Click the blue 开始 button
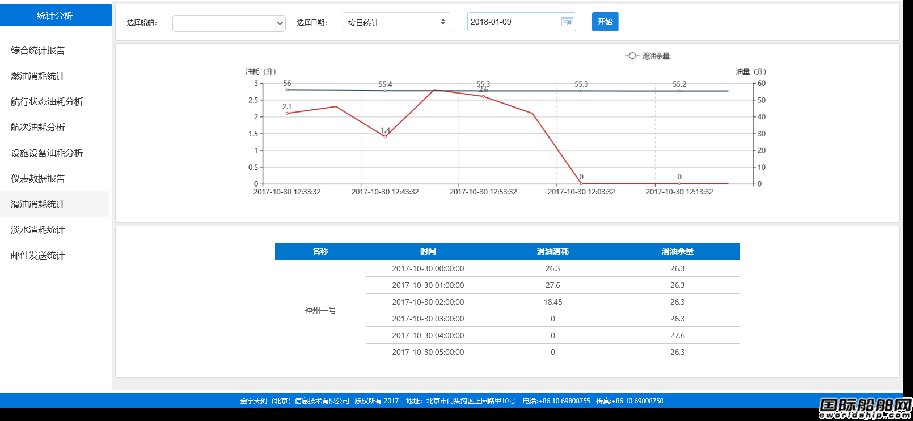The image size is (913, 421). [604, 21]
